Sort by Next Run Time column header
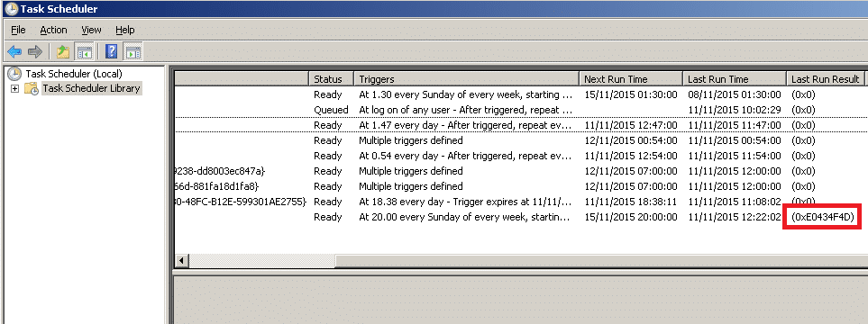Screen dimensions: 868x324 631,79
